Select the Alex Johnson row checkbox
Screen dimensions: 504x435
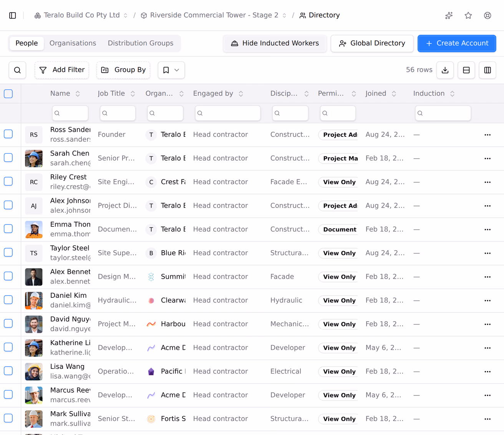(8, 205)
